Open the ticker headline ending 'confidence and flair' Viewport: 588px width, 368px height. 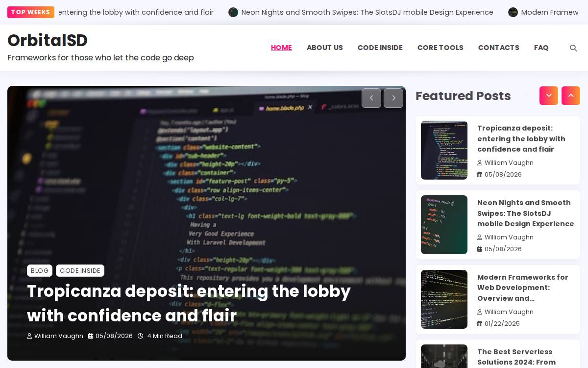point(136,12)
